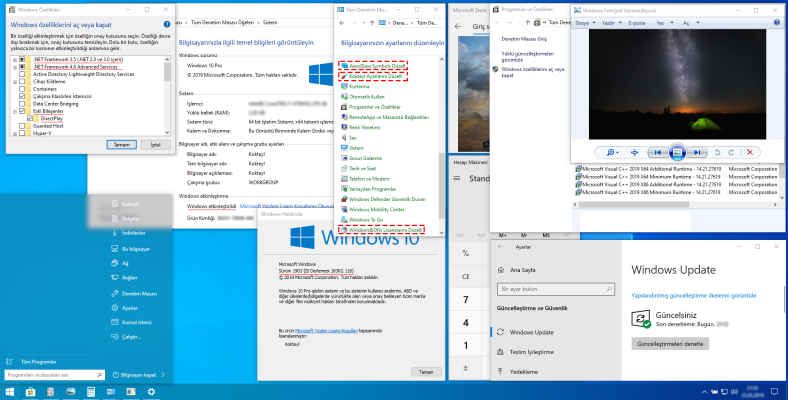Viewport: 788px width, 400px height.
Task: Open Microsoft Store from taskbar
Action: coord(30,391)
